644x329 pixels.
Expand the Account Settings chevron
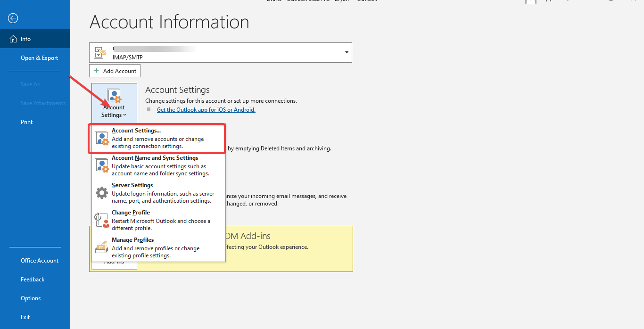125,115
